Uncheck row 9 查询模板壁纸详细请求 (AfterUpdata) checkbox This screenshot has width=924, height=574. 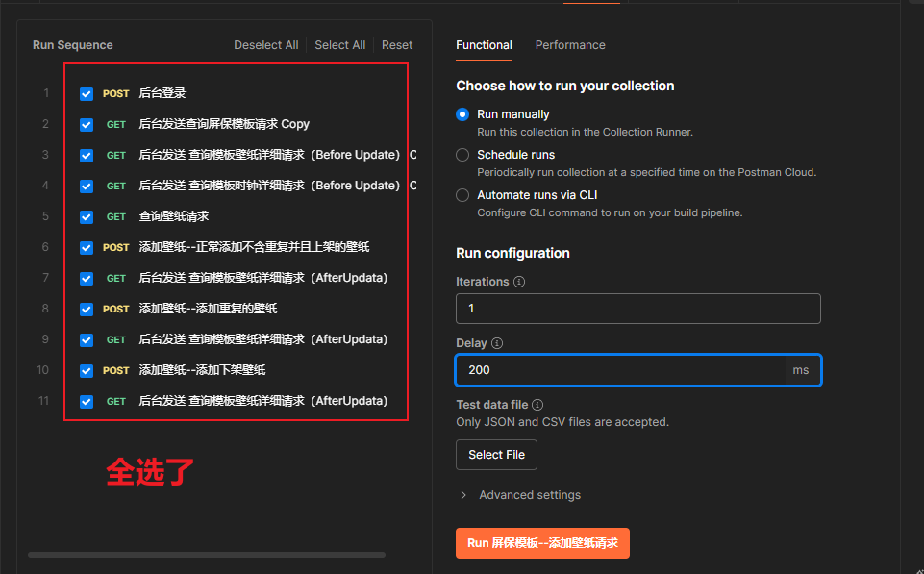pyautogui.click(x=87, y=340)
